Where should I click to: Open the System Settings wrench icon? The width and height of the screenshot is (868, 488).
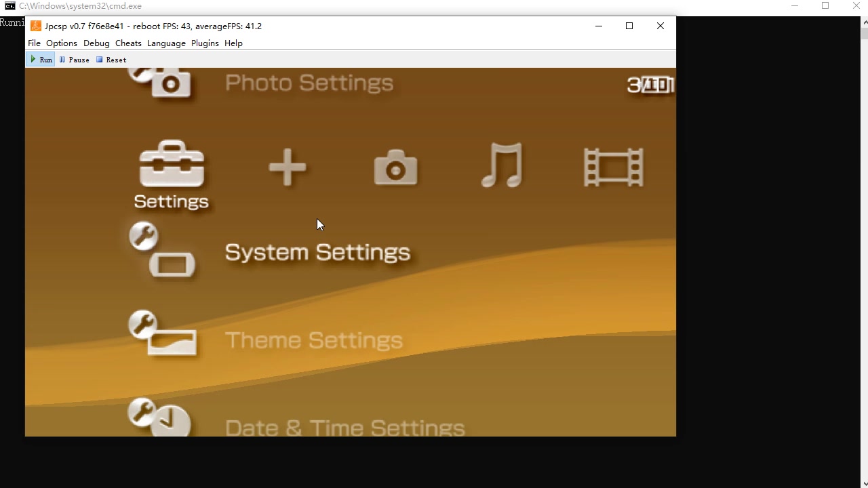click(163, 250)
